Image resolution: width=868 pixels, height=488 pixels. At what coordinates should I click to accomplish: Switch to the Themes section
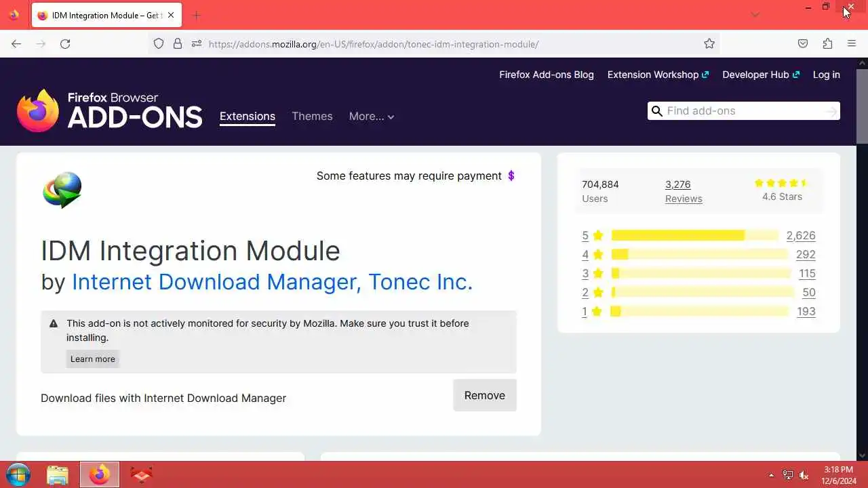tap(312, 117)
